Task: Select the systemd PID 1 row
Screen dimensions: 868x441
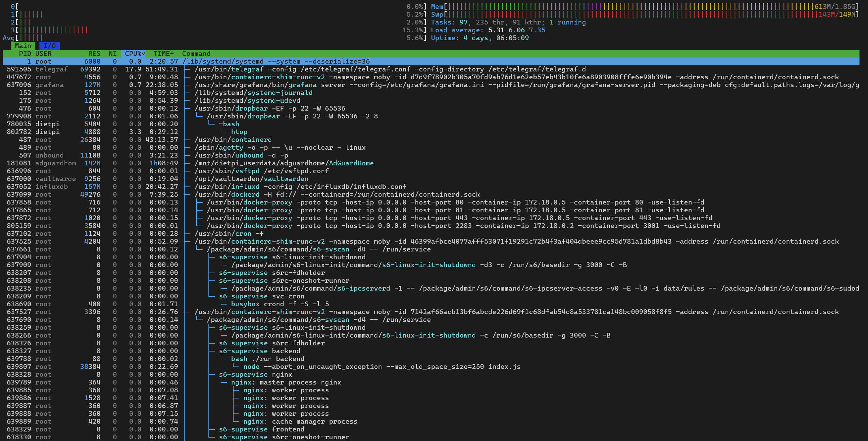Action: click(431, 61)
